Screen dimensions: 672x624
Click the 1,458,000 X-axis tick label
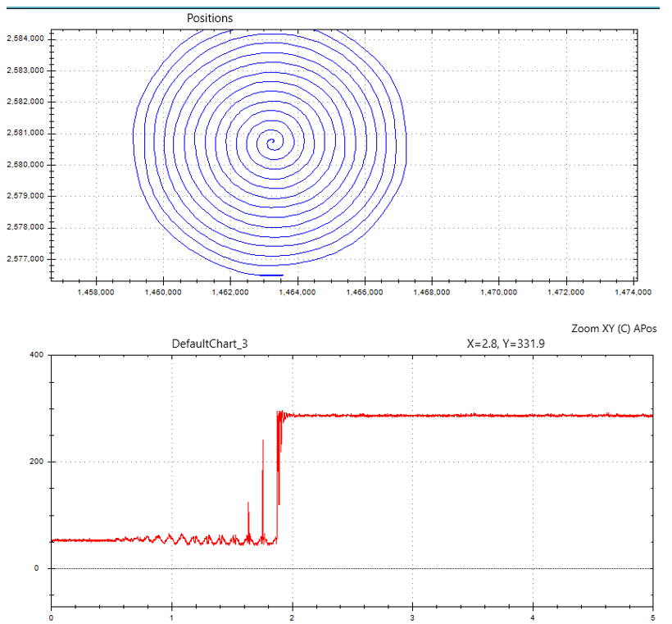click(x=94, y=292)
